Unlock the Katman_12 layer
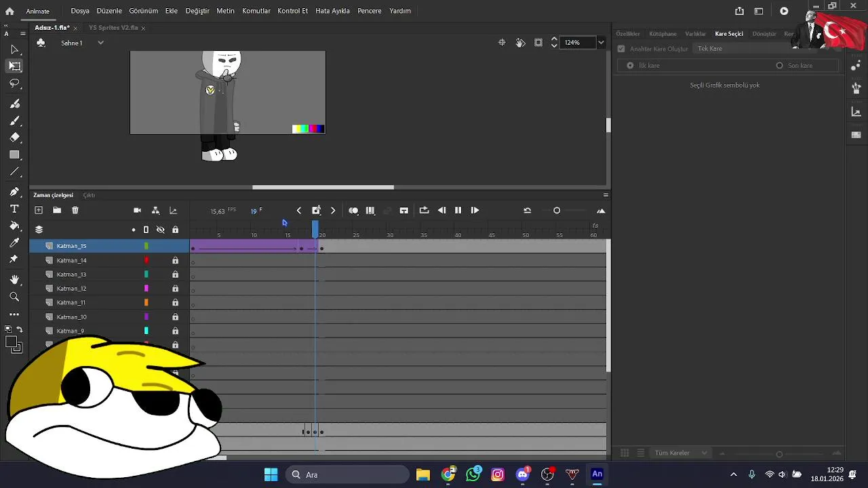The height and width of the screenshot is (488, 868). click(x=175, y=289)
